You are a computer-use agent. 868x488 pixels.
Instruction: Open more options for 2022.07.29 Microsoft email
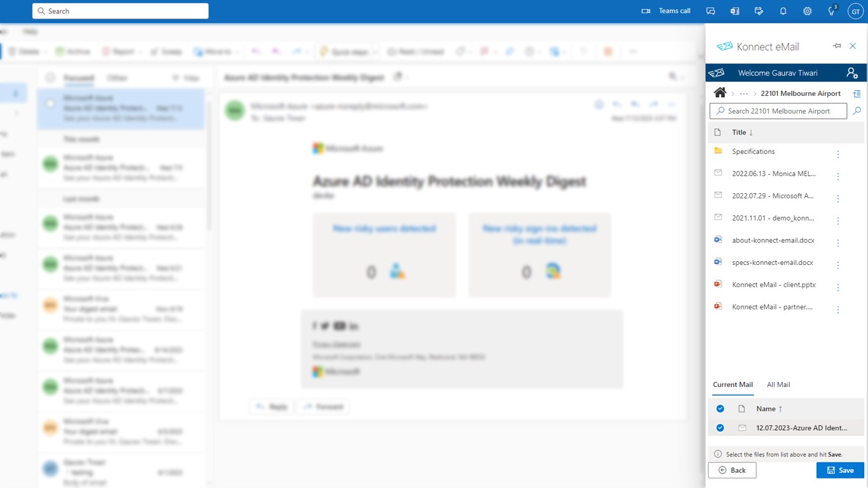pyautogui.click(x=838, y=199)
